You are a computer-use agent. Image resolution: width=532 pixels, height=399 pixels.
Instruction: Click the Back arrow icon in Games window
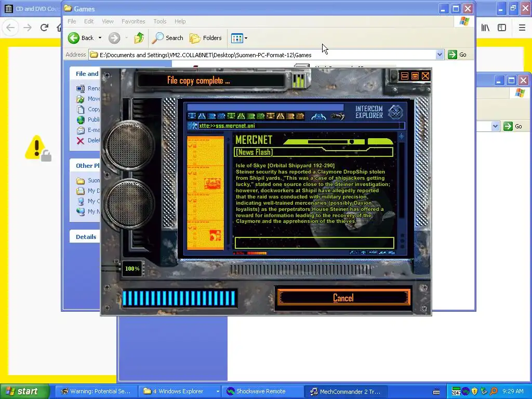click(x=74, y=38)
